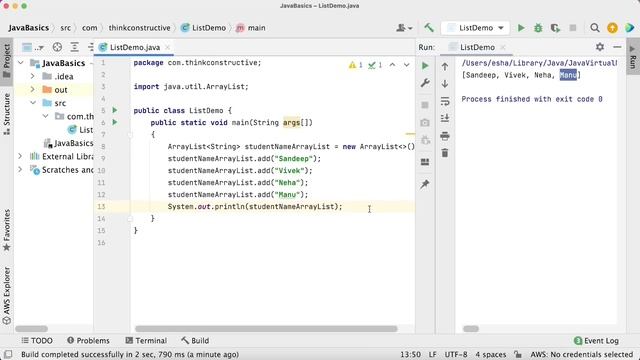The height and width of the screenshot is (360, 640).
Task: Open the Project view mode dropdown
Action: coord(33,47)
